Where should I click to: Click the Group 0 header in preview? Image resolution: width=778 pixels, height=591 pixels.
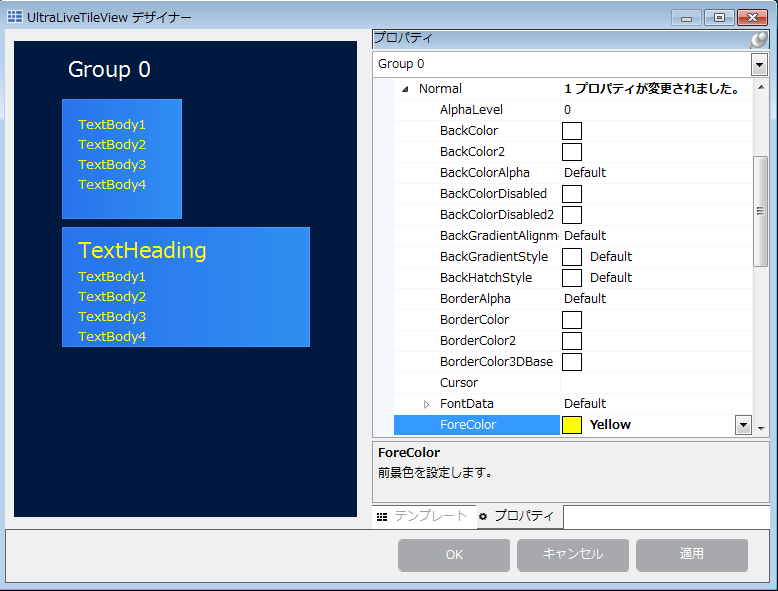109,69
